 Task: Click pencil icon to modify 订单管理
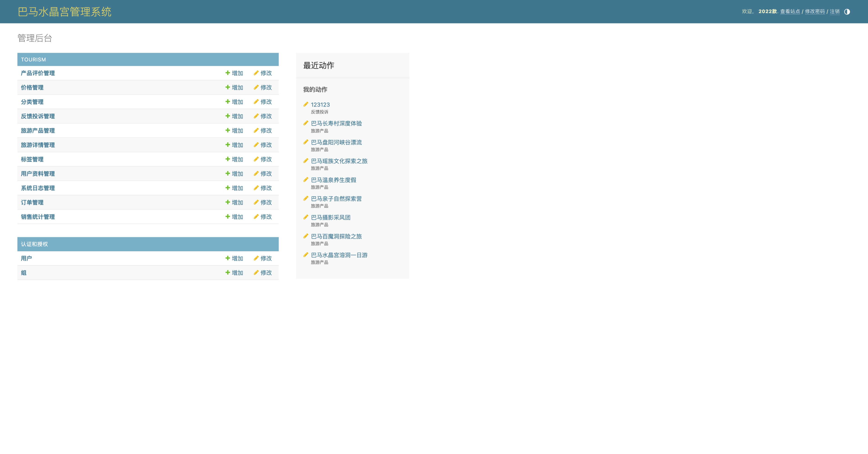[256, 202]
